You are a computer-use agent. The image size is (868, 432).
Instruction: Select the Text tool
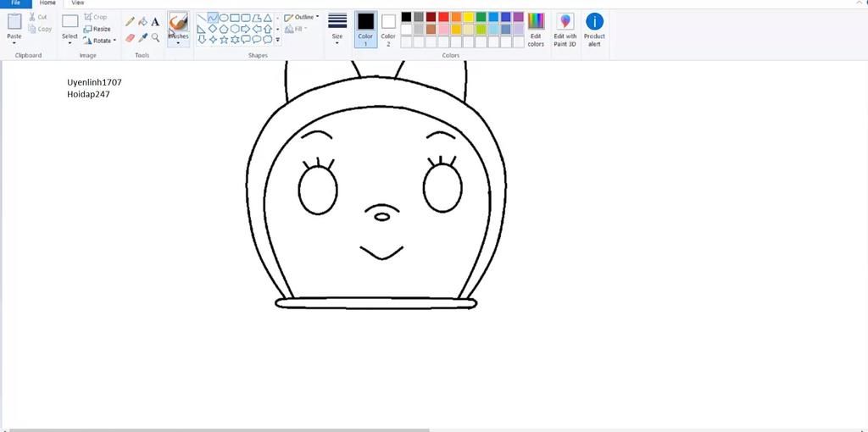click(155, 21)
